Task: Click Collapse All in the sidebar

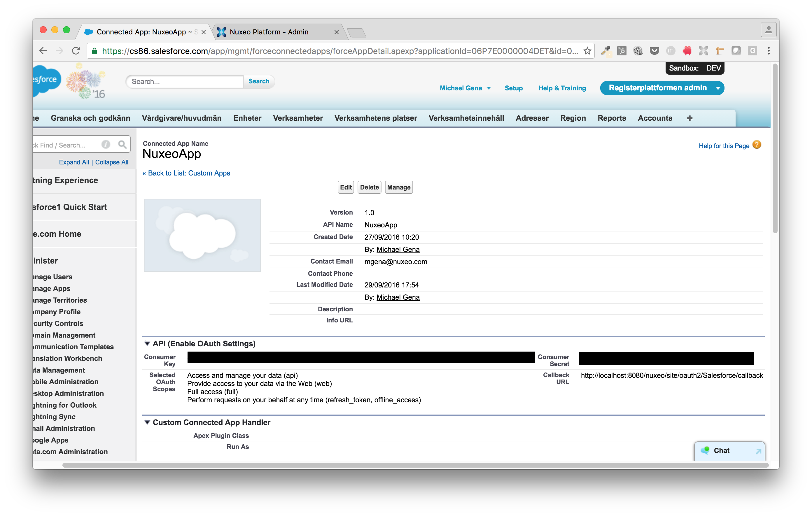Action: [112, 162]
